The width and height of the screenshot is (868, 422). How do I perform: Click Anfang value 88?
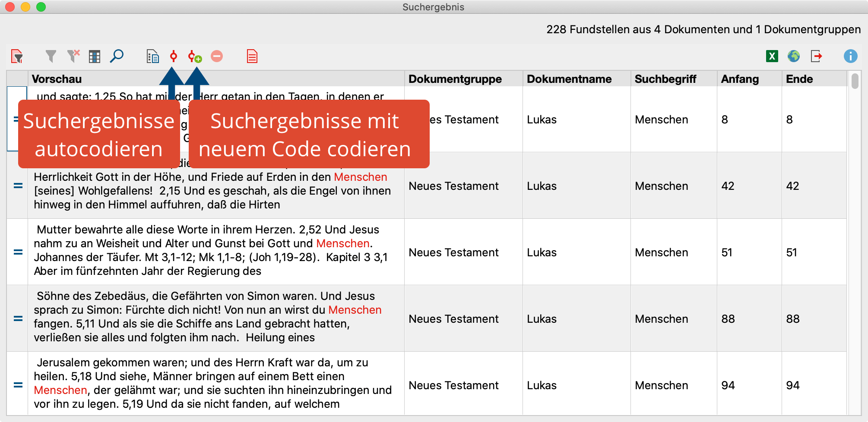tap(728, 319)
